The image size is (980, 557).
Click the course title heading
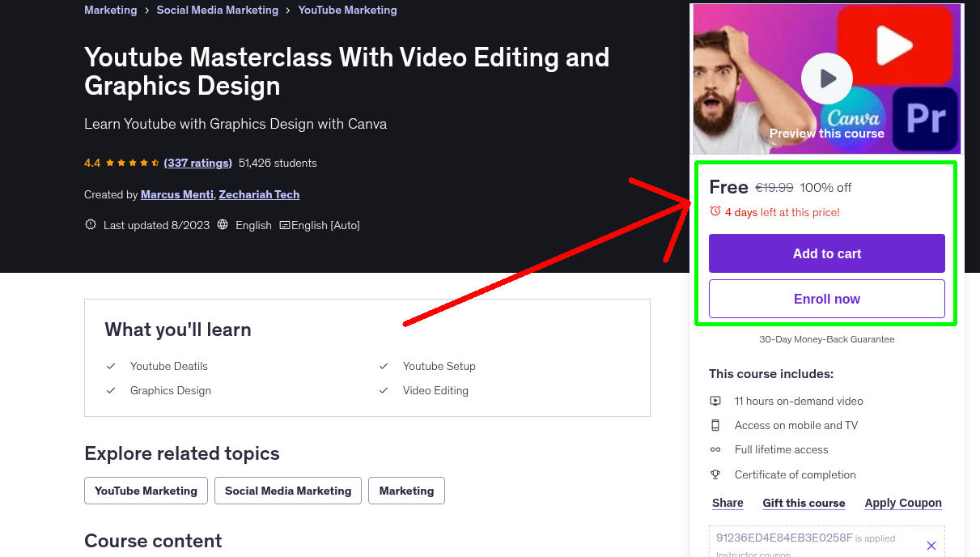[x=347, y=71]
